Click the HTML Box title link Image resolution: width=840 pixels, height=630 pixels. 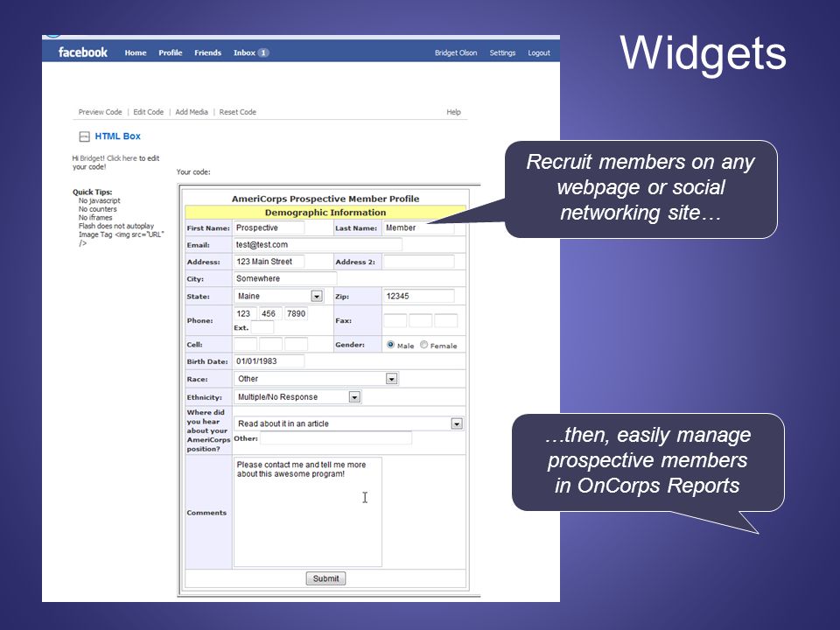coord(118,136)
